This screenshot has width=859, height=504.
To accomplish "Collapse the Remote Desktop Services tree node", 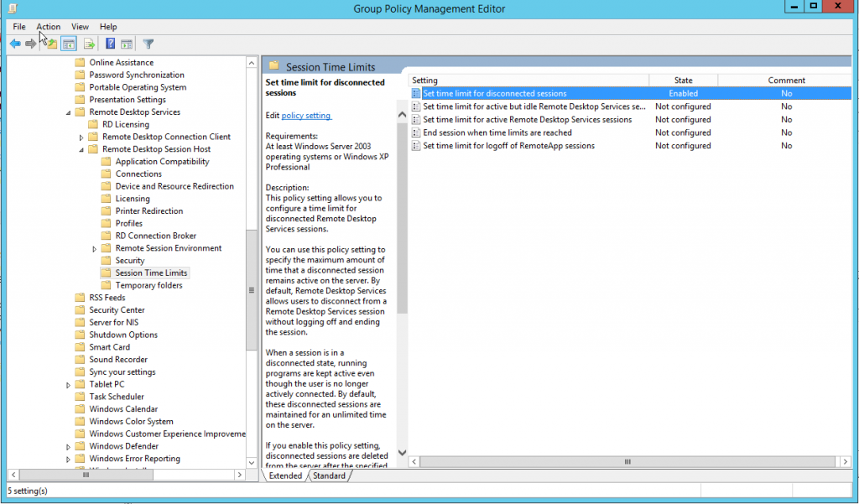I will pyautogui.click(x=70, y=112).
